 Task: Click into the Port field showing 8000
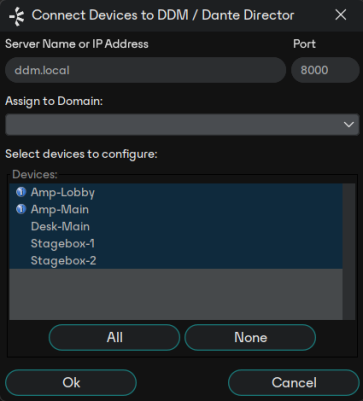(x=325, y=70)
